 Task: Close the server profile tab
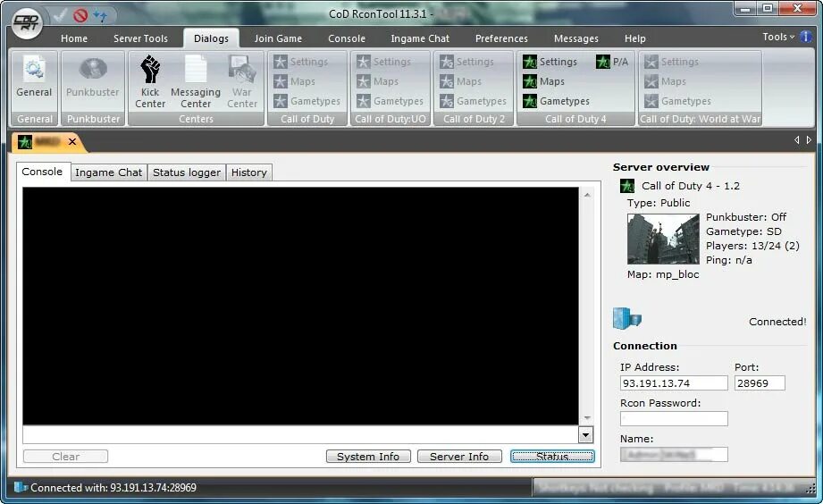coord(72,141)
